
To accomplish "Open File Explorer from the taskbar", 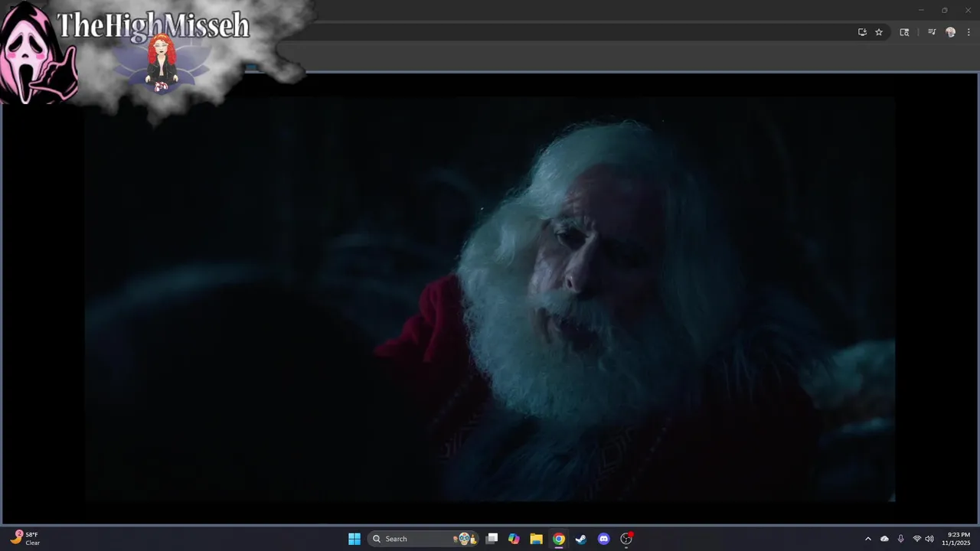I will pos(536,539).
